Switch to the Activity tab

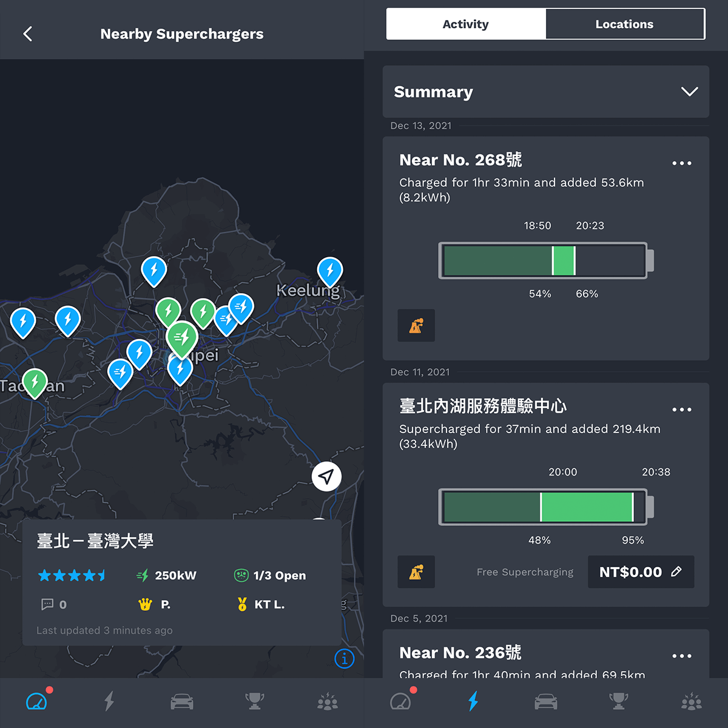[x=466, y=24]
